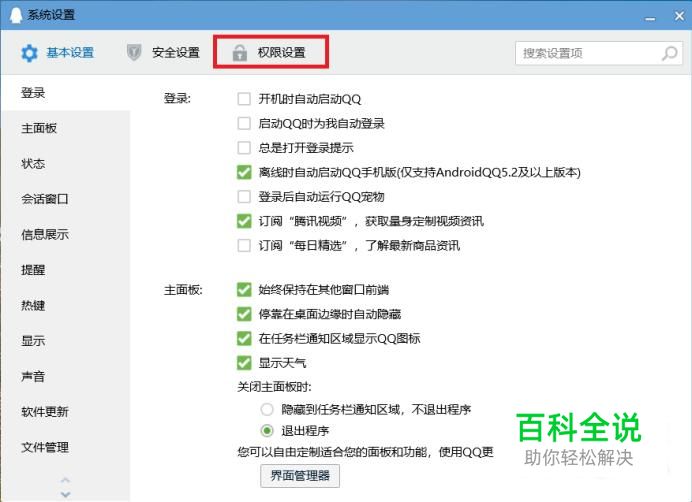Switch to the 权限设置 tab
The width and height of the screenshot is (692, 502).
[271, 53]
